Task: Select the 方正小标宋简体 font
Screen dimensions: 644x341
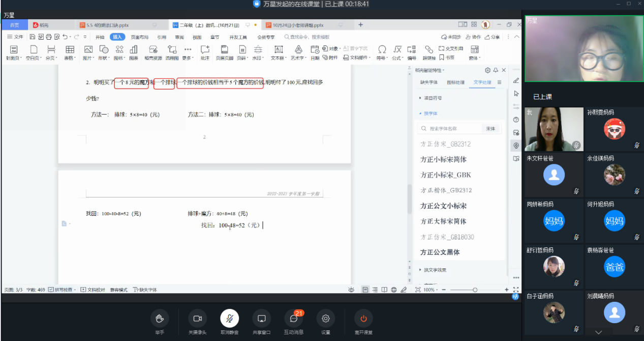Action: (444, 159)
